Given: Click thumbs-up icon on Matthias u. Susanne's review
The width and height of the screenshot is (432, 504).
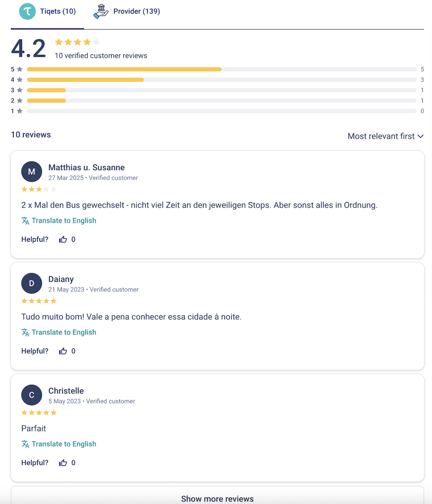Looking at the screenshot, I should tap(63, 240).
